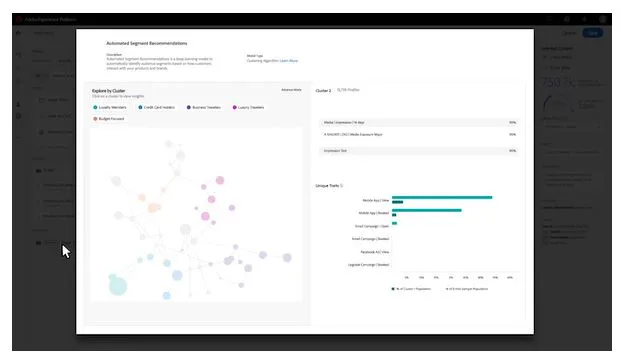The height and width of the screenshot is (361, 622).
Task: Select the Luxury Travelers legend chip
Action: point(248,108)
